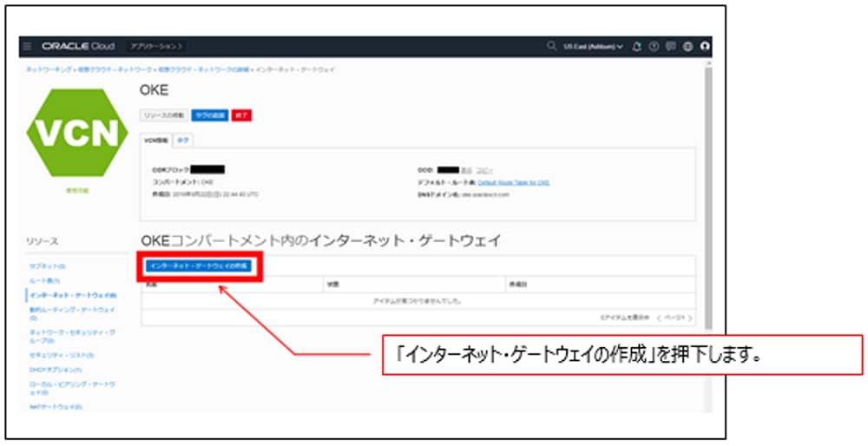Click the 状態 column header
Viewport: 868px width, 446px height.
coord(332,285)
